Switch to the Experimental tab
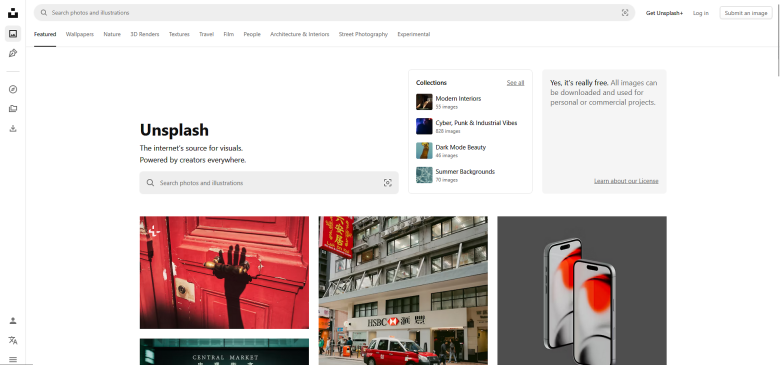The width and height of the screenshot is (780, 365). coord(413,34)
